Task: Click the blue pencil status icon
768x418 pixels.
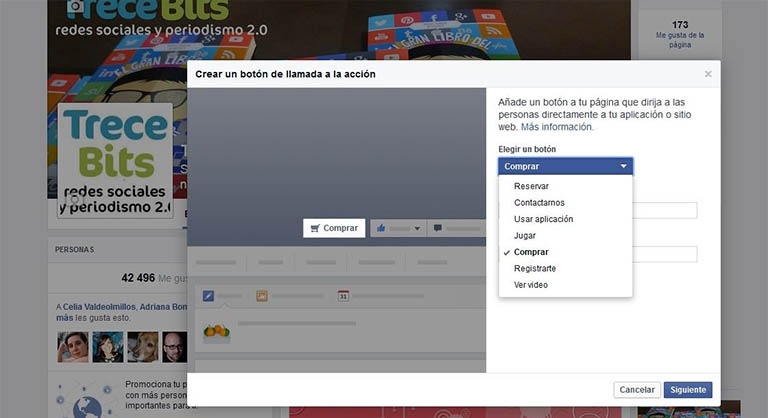Action: click(208, 295)
